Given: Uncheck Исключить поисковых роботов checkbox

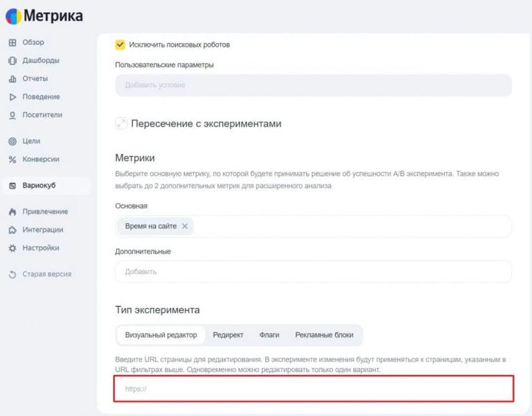Looking at the screenshot, I should click(x=120, y=45).
